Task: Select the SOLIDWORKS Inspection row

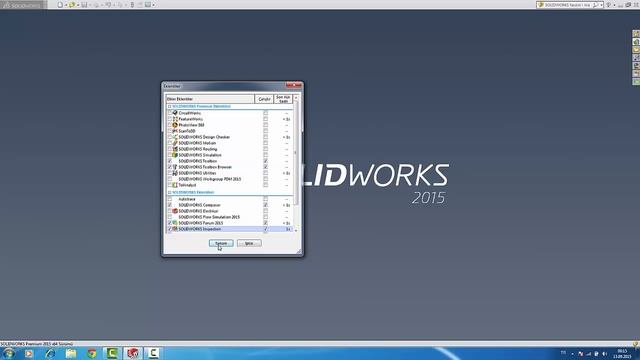Action: click(x=229, y=229)
